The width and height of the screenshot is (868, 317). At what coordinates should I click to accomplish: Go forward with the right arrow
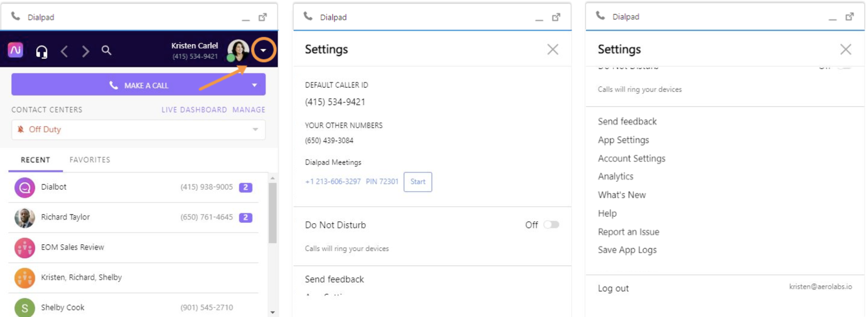coord(85,51)
